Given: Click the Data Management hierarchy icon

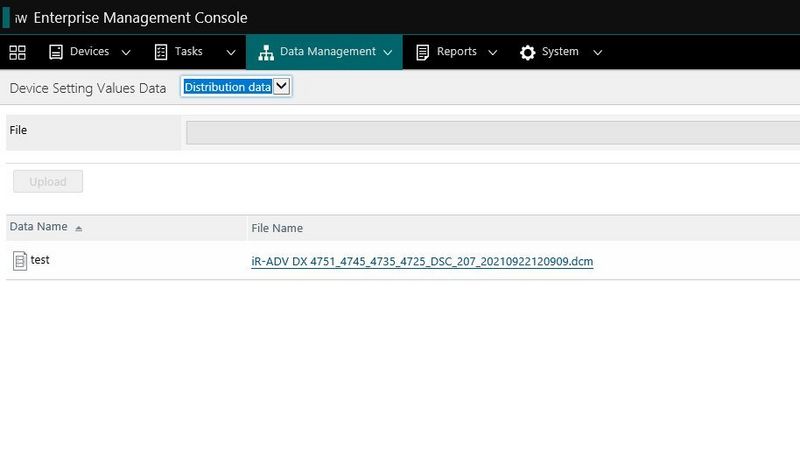Looking at the screenshot, I should [x=266, y=52].
